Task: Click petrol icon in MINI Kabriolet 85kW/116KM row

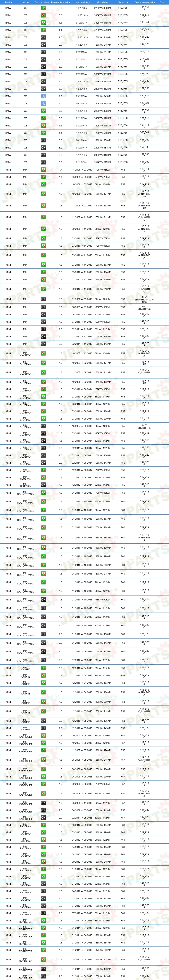Action: [x=43, y=736]
